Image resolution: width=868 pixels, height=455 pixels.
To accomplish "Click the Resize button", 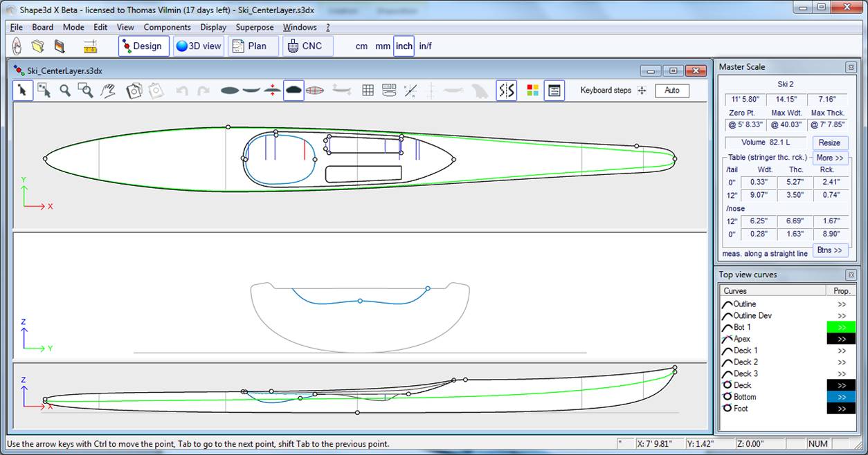I will (x=829, y=143).
